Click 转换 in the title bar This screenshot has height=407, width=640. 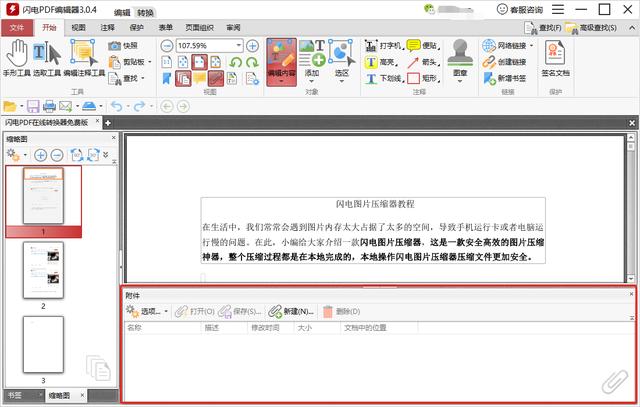pyautogui.click(x=145, y=13)
